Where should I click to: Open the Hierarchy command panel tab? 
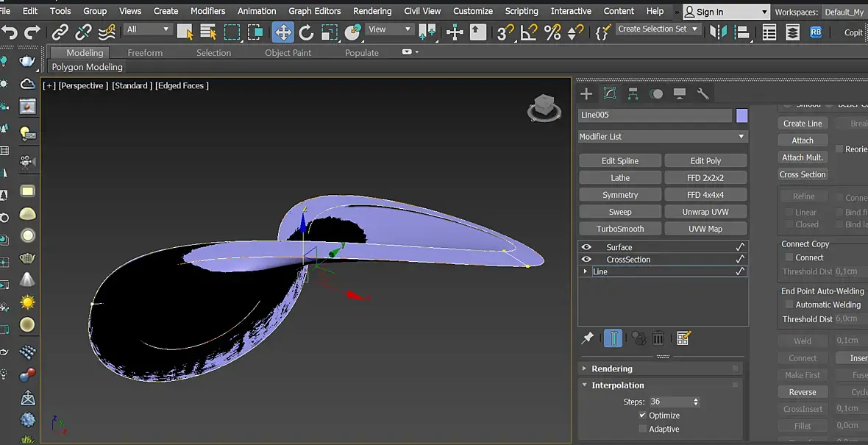(x=633, y=93)
